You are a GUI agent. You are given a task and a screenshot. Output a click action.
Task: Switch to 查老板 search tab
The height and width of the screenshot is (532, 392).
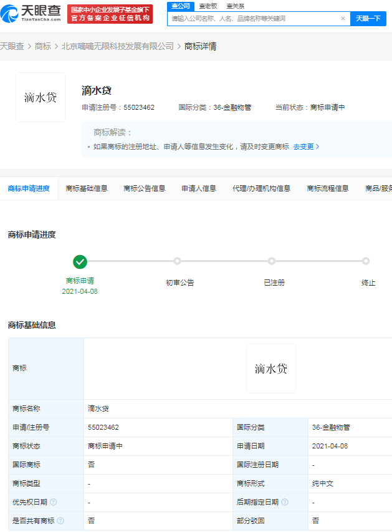(208, 6)
